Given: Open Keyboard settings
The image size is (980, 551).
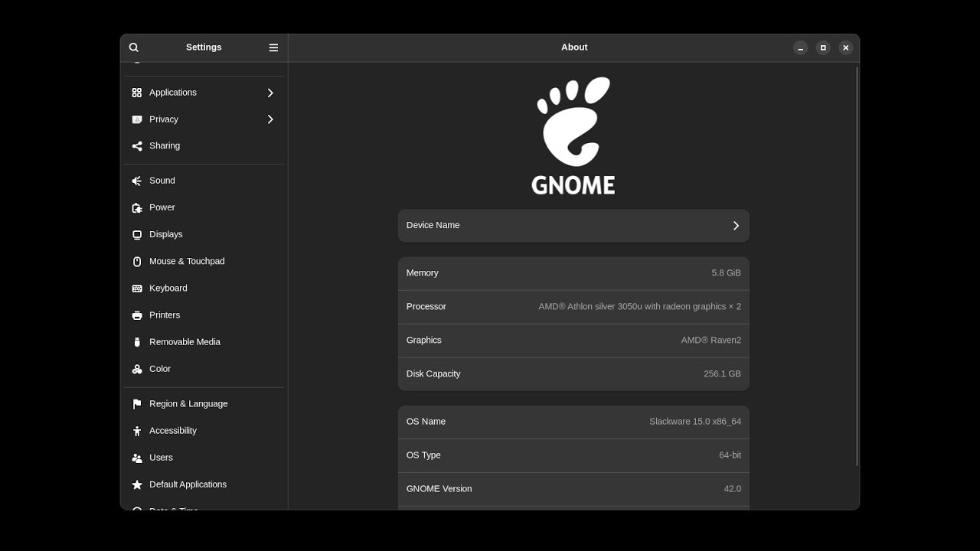Looking at the screenshot, I should 204,289.
